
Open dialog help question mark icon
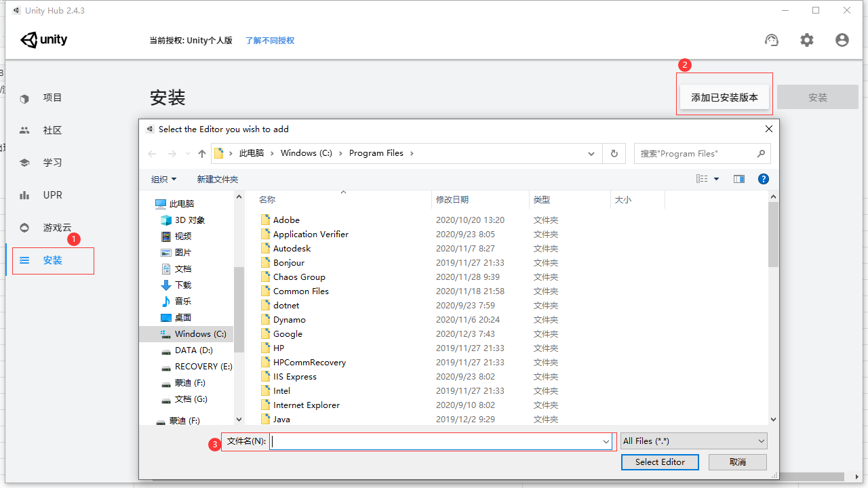(x=764, y=180)
